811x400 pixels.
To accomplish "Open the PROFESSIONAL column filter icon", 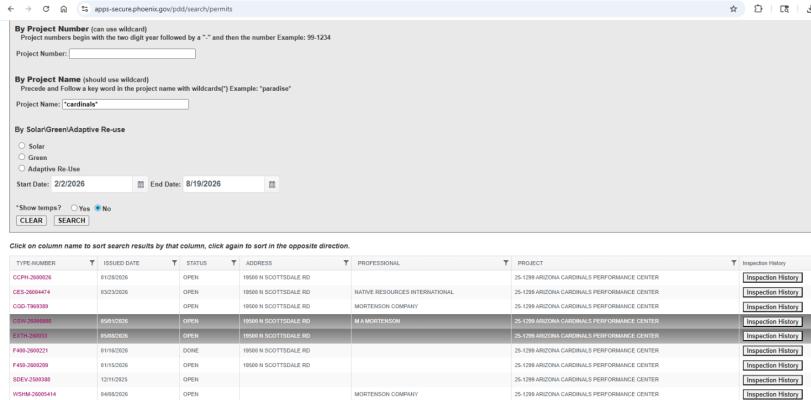I will [x=506, y=263].
